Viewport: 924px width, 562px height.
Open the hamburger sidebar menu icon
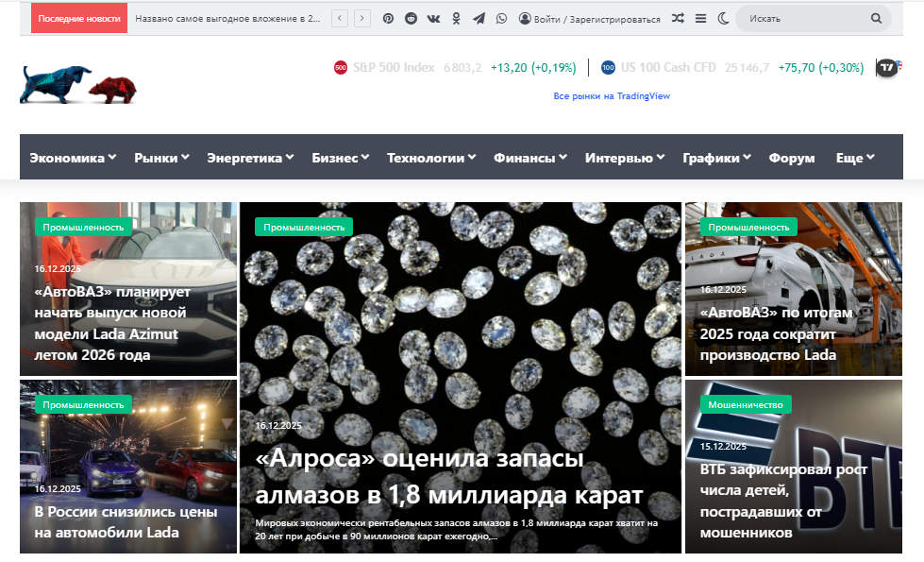coord(700,19)
